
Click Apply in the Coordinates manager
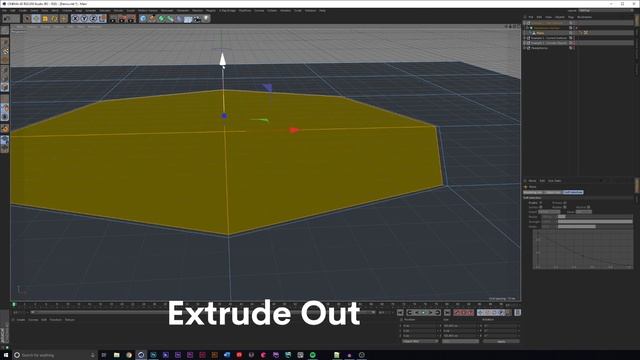[x=502, y=341]
